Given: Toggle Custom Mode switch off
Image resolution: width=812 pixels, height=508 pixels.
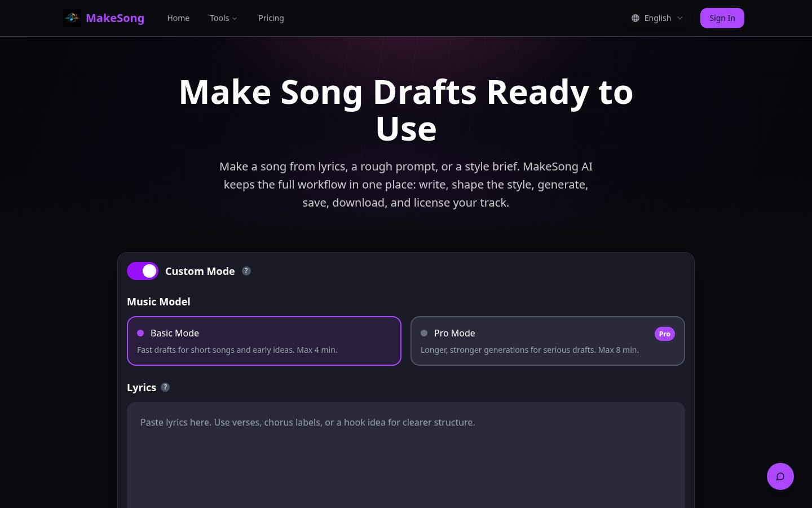Looking at the screenshot, I should (143, 271).
